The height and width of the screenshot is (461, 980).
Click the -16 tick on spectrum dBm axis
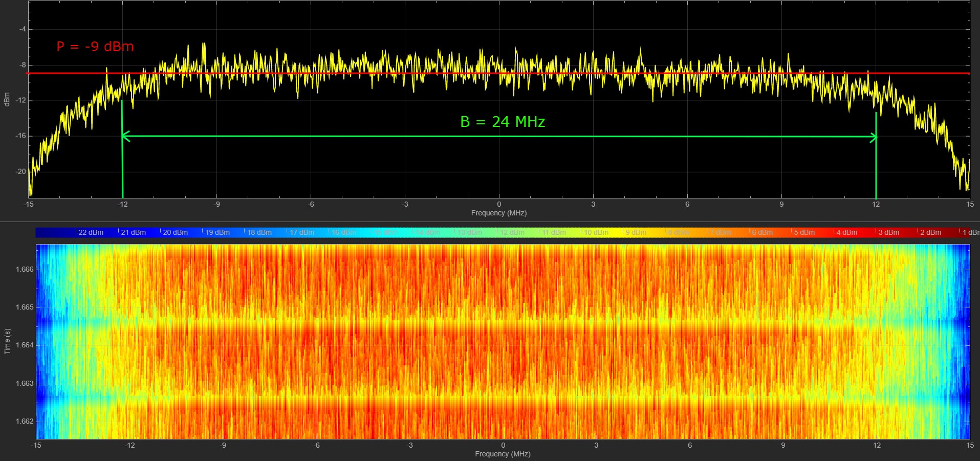pyautogui.click(x=21, y=136)
